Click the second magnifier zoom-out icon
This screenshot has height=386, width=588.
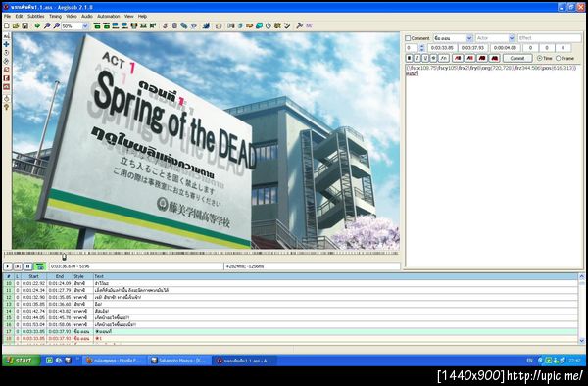pos(56,25)
